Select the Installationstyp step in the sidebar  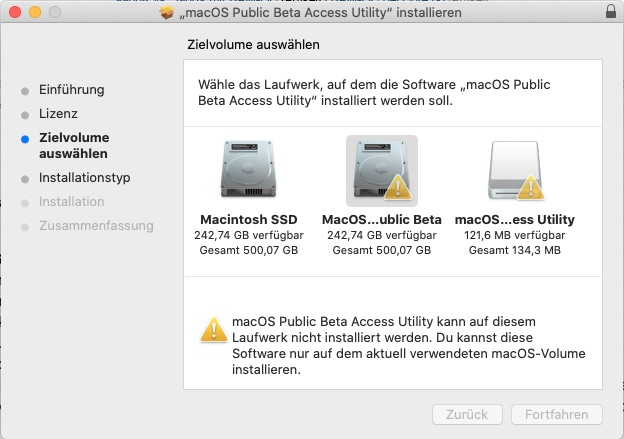[x=84, y=178]
